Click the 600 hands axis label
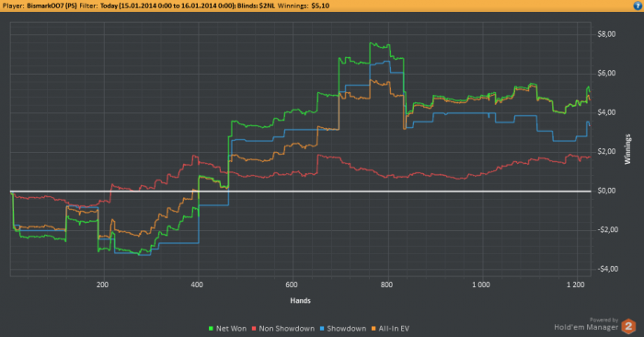This screenshot has width=644, height=337. click(x=292, y=285)
